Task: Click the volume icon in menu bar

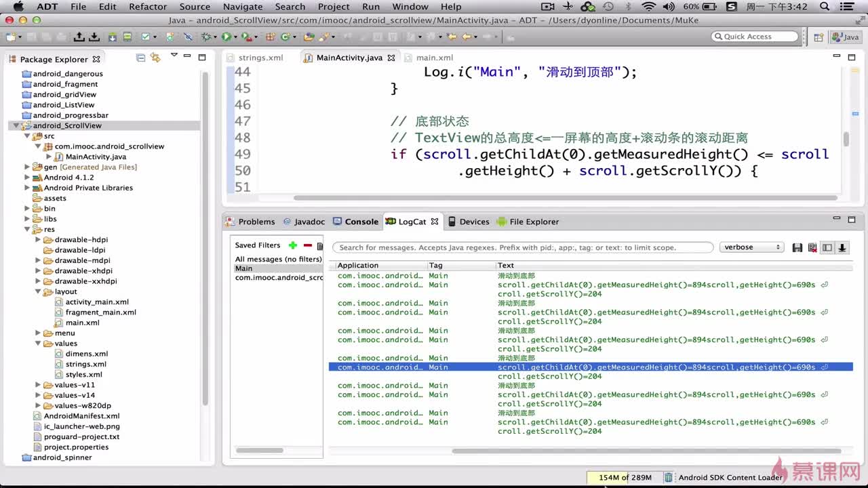Action: click(x=669, y=7)
